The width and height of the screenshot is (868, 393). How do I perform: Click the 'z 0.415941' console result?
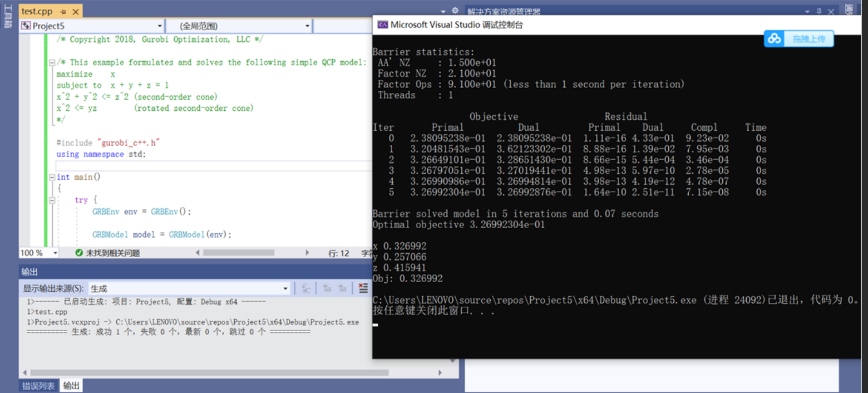400,268
